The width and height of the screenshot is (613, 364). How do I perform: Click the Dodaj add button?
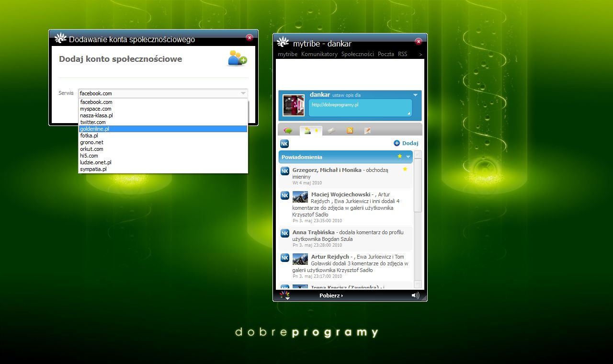(406, 143)
